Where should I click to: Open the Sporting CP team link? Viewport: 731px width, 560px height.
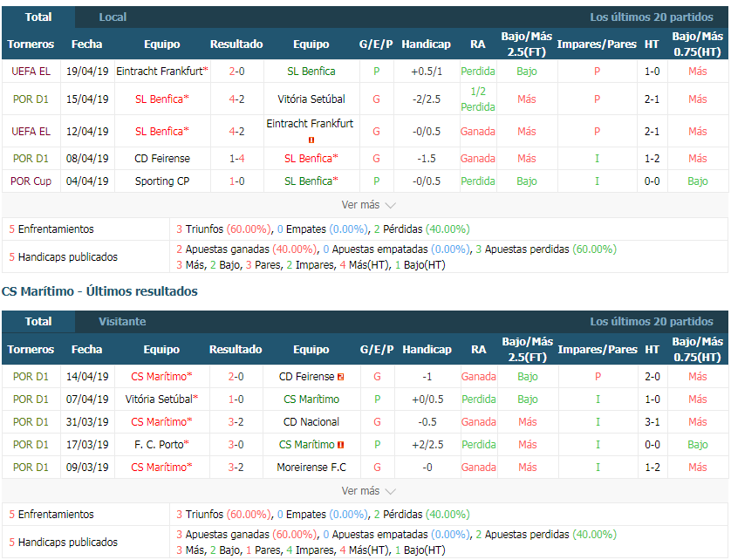coord(162,181)
